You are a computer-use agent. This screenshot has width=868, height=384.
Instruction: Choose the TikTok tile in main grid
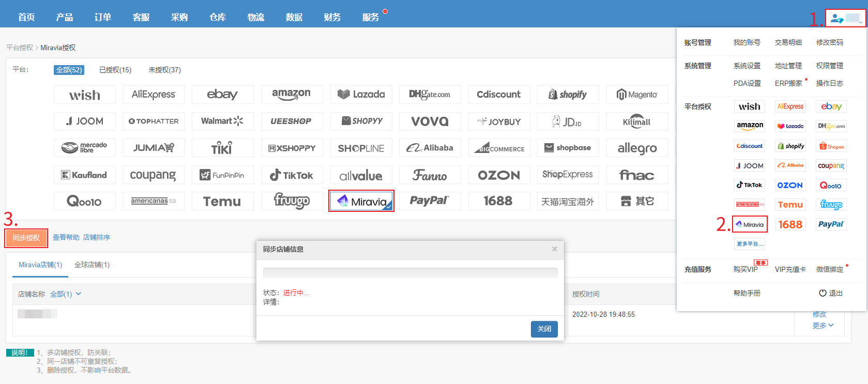292,175
